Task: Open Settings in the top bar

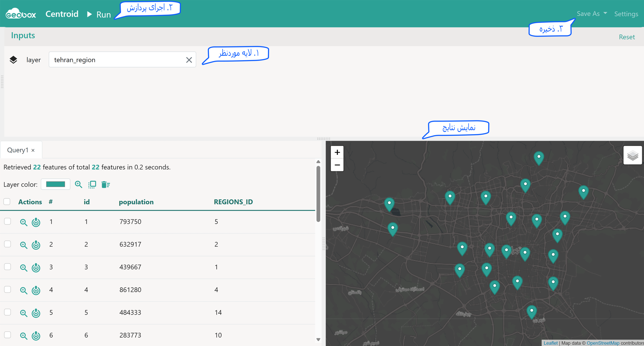Action: tap(626, 14)
